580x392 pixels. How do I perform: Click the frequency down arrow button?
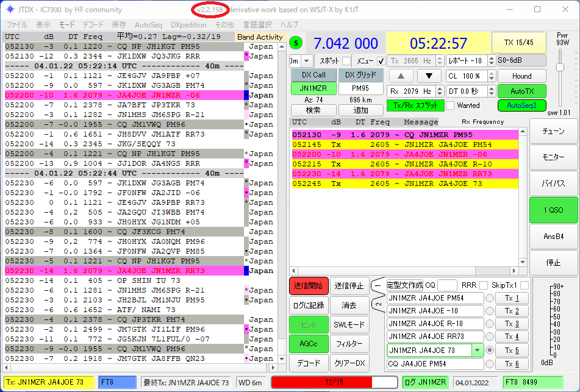(429, 76)
